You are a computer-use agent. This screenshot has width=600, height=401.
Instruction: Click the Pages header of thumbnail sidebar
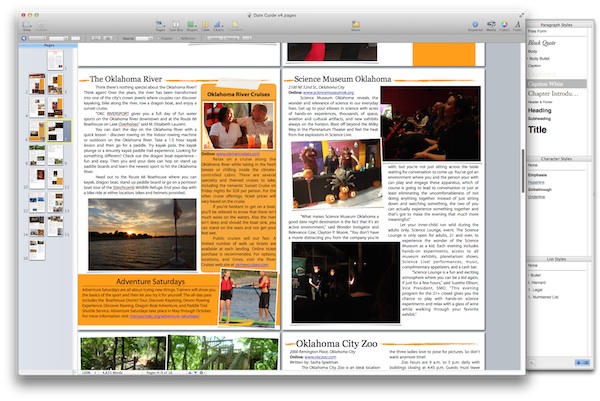(x=49, y=45)
